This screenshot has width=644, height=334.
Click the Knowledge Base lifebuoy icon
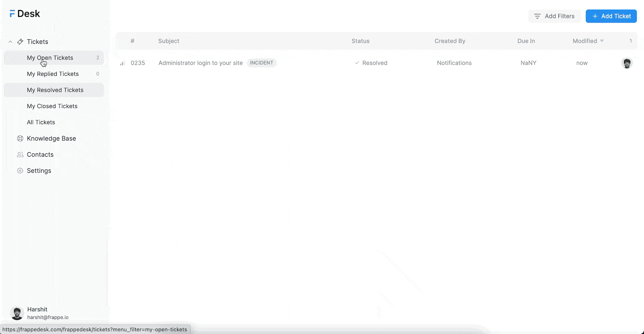(20, 138)
